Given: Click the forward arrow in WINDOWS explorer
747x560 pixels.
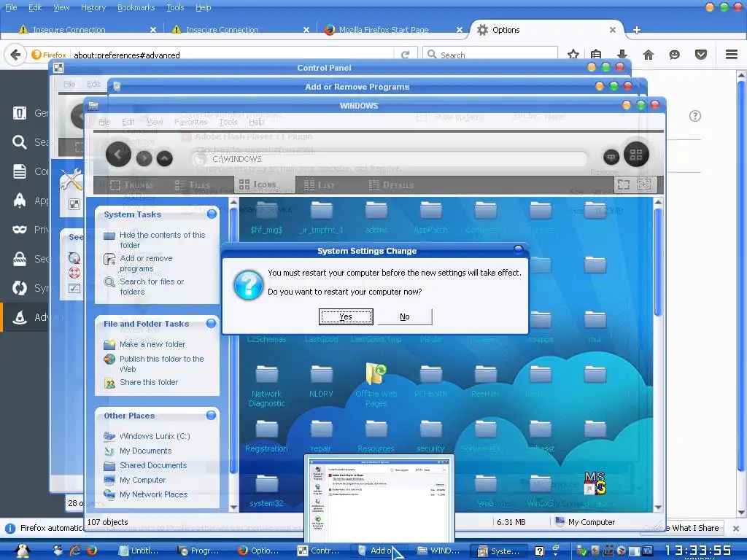Looking at the screenshot, I should pyautogui.click(x=144, y=158).
